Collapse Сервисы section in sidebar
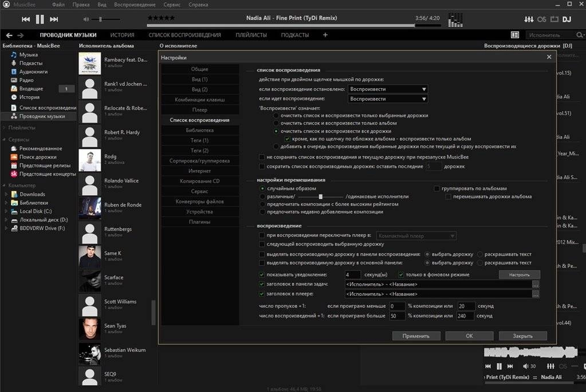586x392 pixels. (4, 140)
